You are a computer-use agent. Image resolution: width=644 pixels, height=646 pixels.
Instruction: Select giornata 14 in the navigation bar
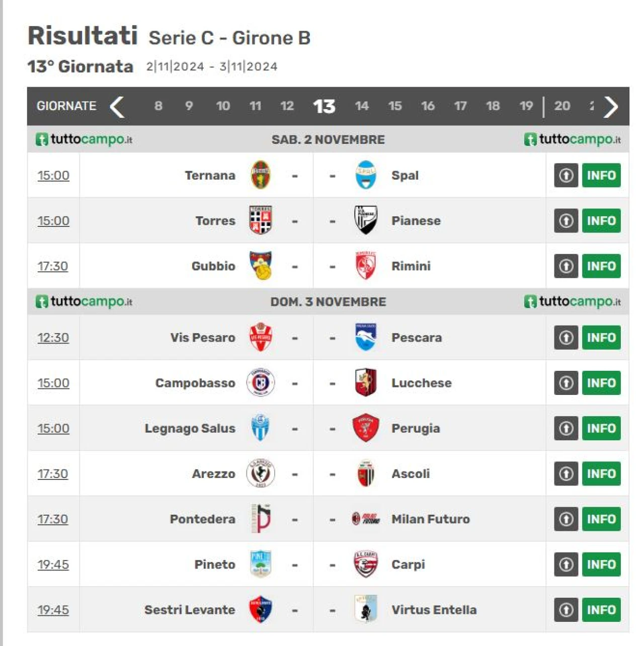[x=362, y=106]
